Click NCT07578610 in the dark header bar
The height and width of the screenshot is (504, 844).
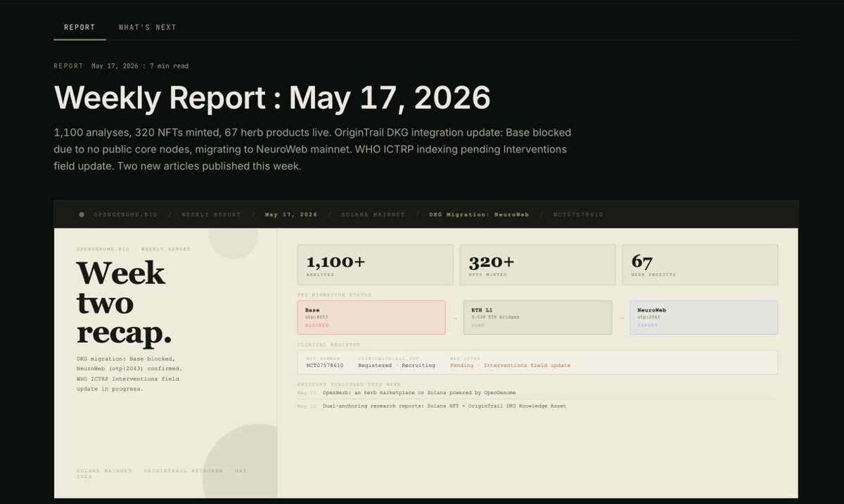tap(578, 214)
